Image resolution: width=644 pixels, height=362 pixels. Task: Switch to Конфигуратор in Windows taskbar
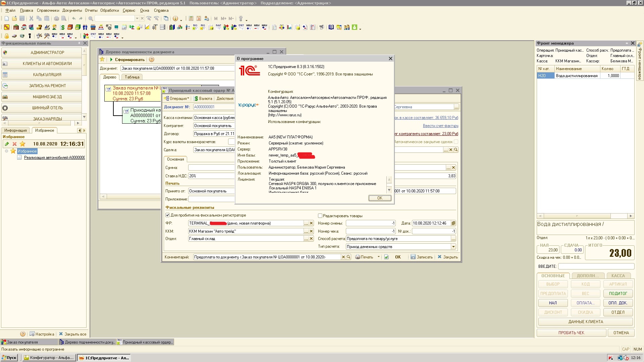[x=49, y=358]
